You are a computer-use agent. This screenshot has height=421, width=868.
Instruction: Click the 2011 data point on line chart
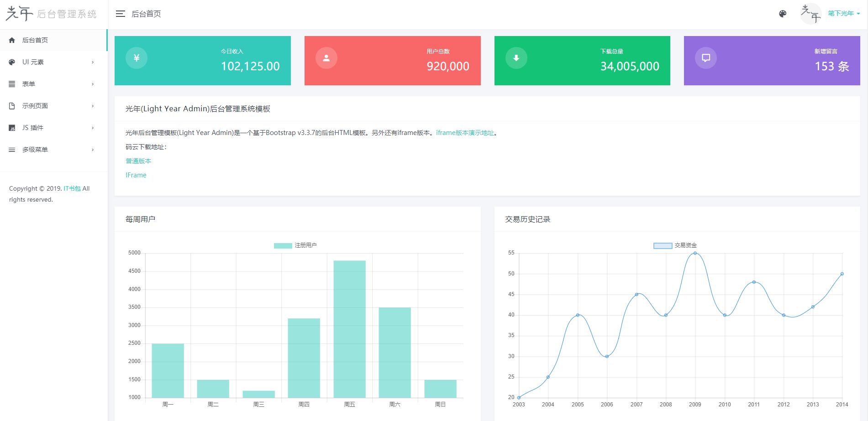pos(754,282)
